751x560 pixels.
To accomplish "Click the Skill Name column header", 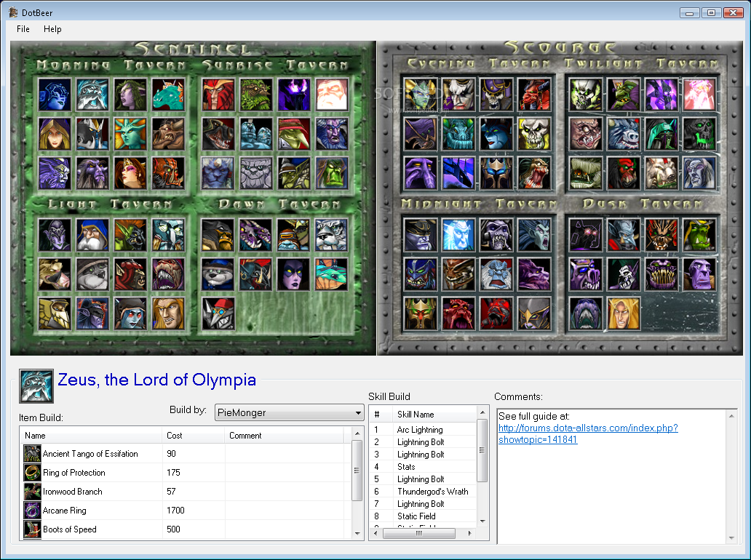I will [x=434, y=415].
